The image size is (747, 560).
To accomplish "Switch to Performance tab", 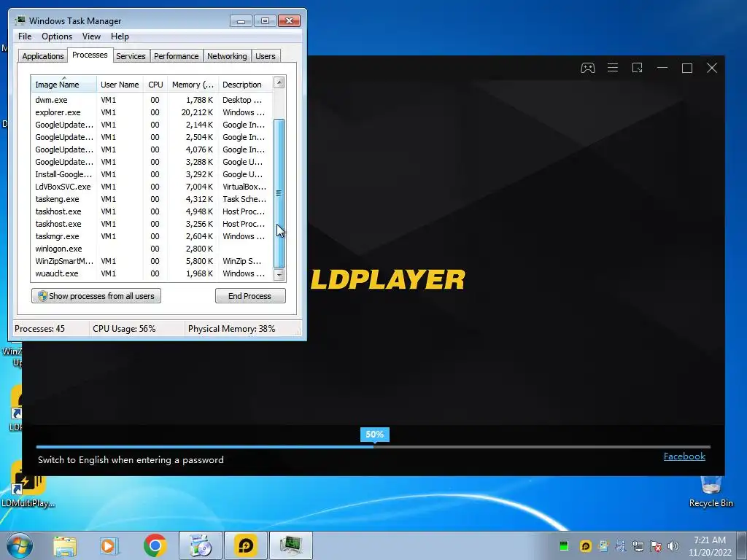I will point(176,56).
